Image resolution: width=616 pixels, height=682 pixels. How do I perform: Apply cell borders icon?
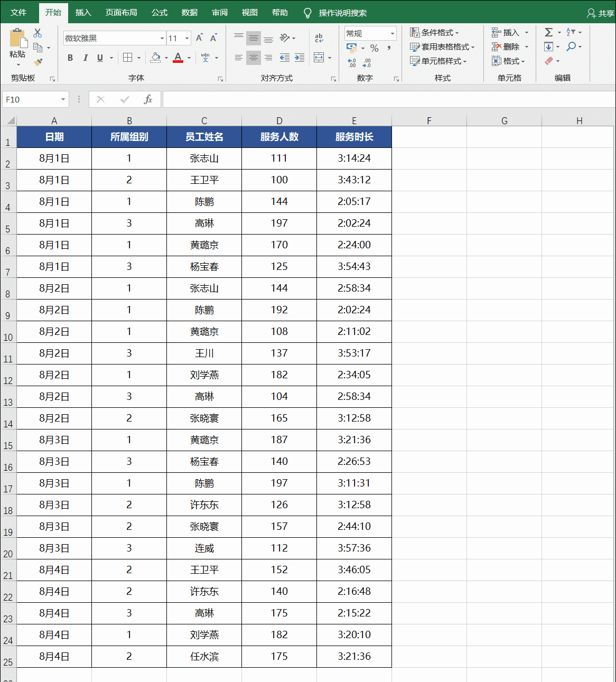(x=127, y=58)
